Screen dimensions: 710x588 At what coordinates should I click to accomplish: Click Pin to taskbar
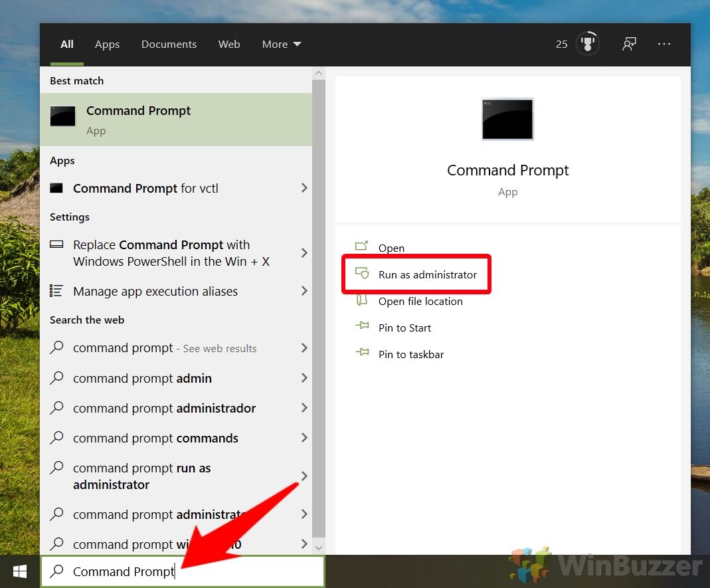coord(410,354)
